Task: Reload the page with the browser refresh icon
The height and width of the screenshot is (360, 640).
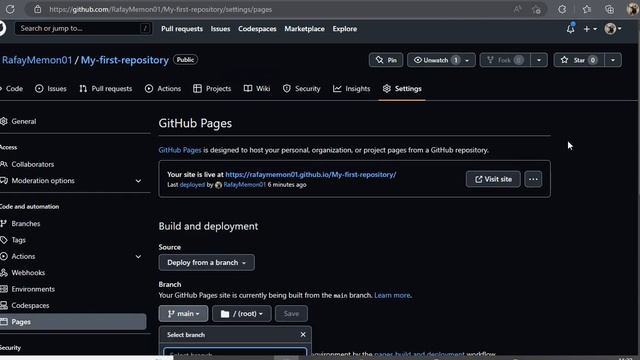Action: (10, 9)
